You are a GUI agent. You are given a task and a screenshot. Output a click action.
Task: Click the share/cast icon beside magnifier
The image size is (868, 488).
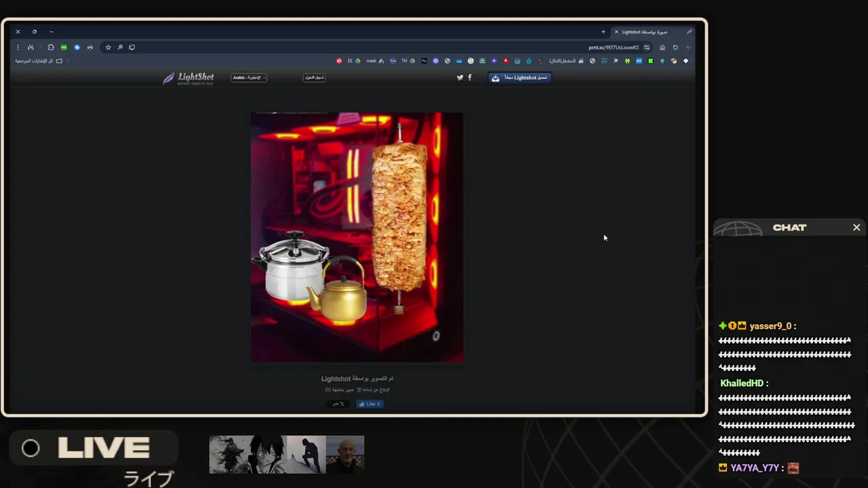[x=132, y=47]
